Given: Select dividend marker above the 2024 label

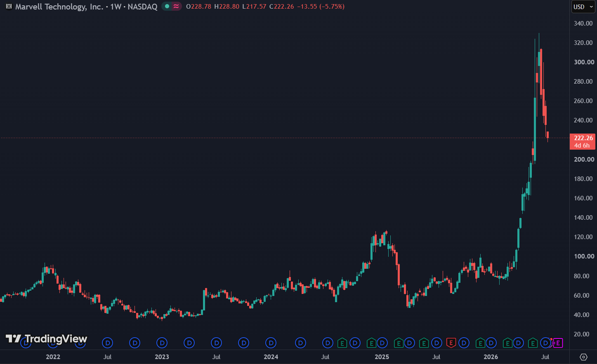Looking at the screenshot, I should coord(271,343).
